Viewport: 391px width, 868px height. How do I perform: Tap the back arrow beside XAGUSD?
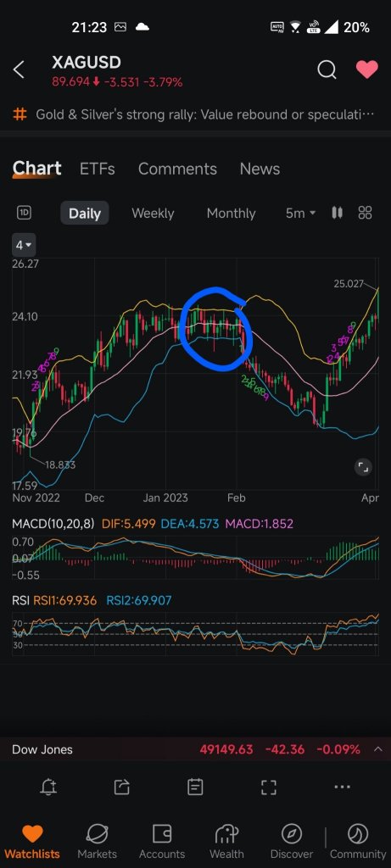19,70
